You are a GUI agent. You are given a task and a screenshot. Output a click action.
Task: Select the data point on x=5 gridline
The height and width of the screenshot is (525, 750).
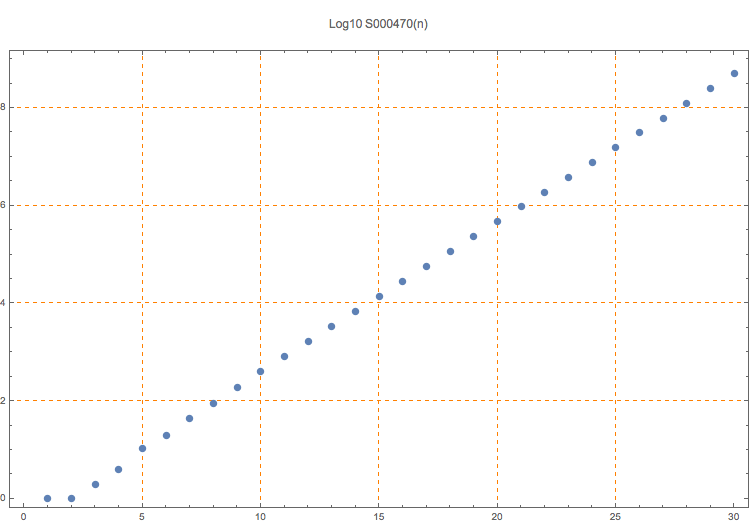tap(142, 448)
